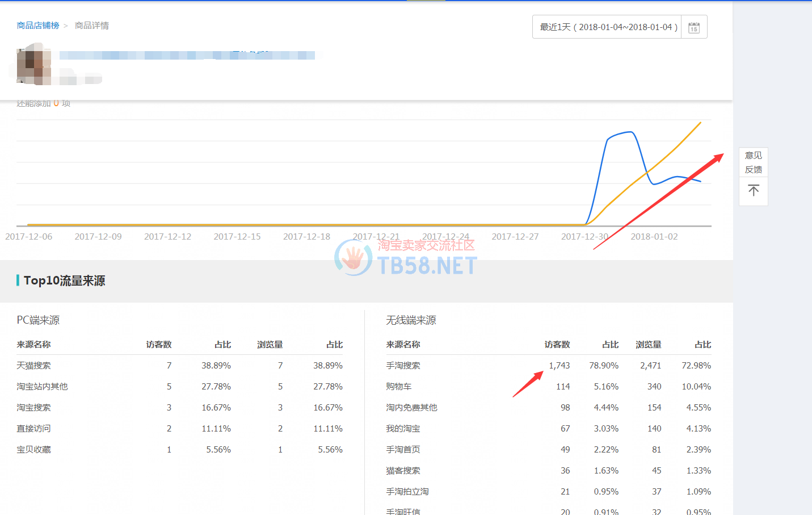Screen dimensions: 812x515
Task: Click the 淘内免费其他 source name
Action: (411, 408)
